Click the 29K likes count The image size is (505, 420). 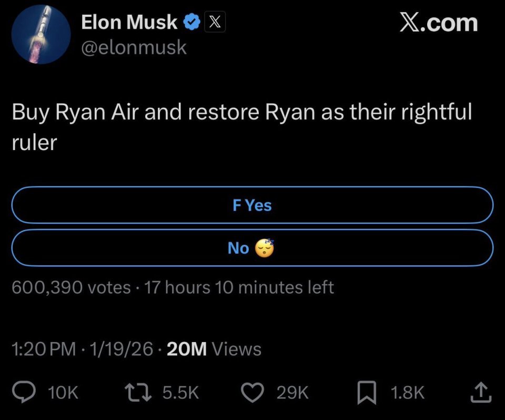292,392
